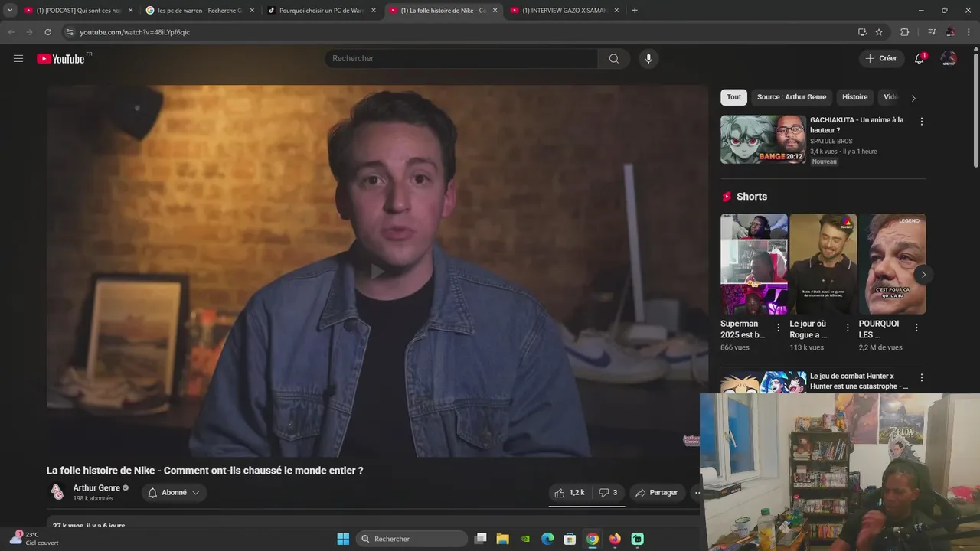Open the Chrome extensions puzzle icon

point(904,32)
